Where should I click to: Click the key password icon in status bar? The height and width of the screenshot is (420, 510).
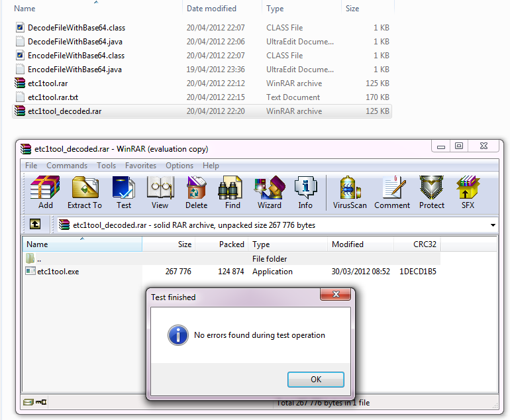tap(41, 402)
